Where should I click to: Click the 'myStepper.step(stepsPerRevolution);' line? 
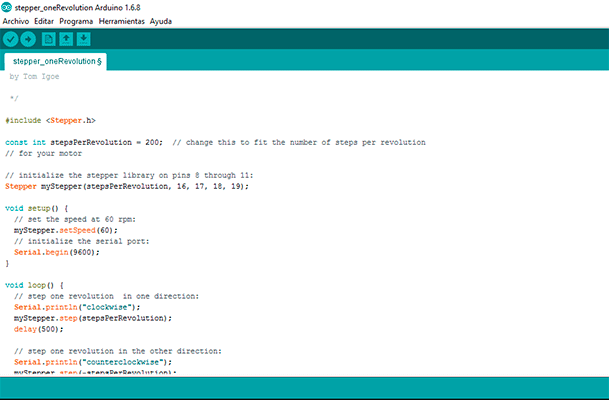[x=93, y=318]
